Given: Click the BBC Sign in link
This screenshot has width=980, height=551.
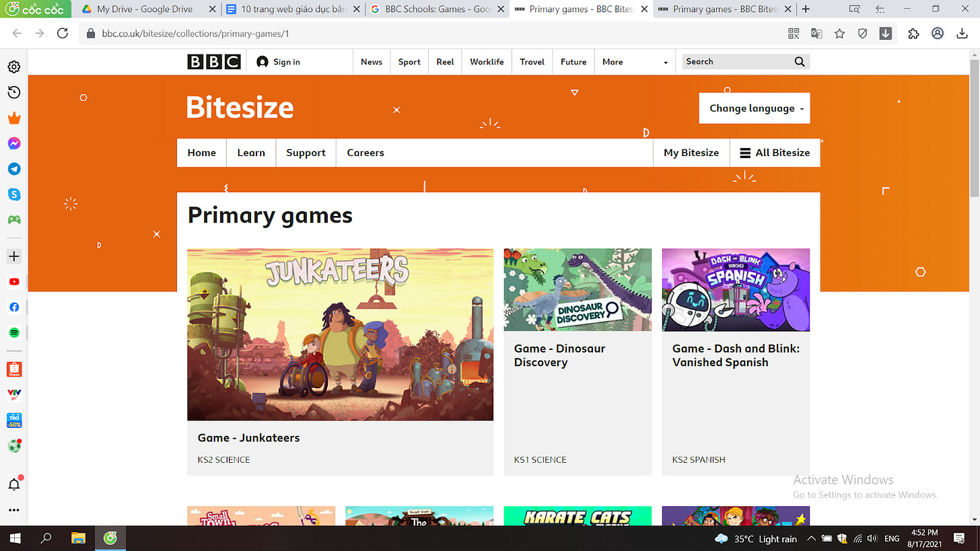Looking at the screenshot, I should 279,62.
